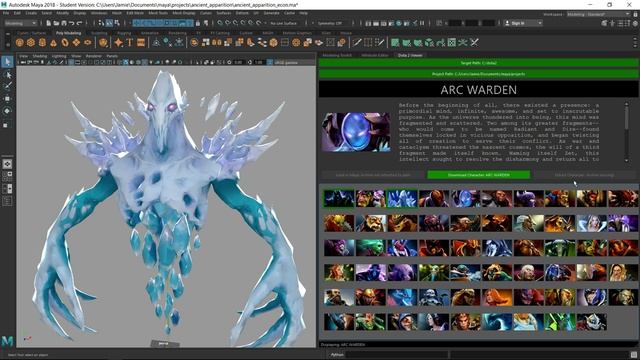Toggle the lock selection icon on status line
Image resolution: width=640 pixels, height=360 pixels.
[x=198, y=23]
